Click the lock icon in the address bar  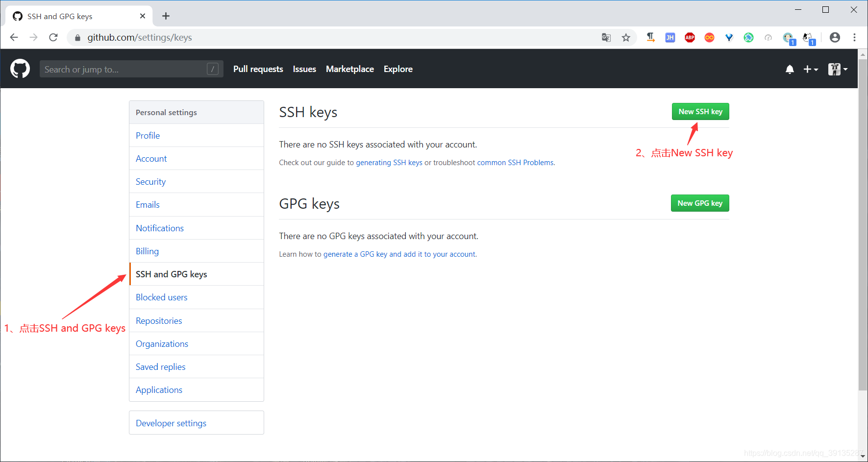pos(77,38)
